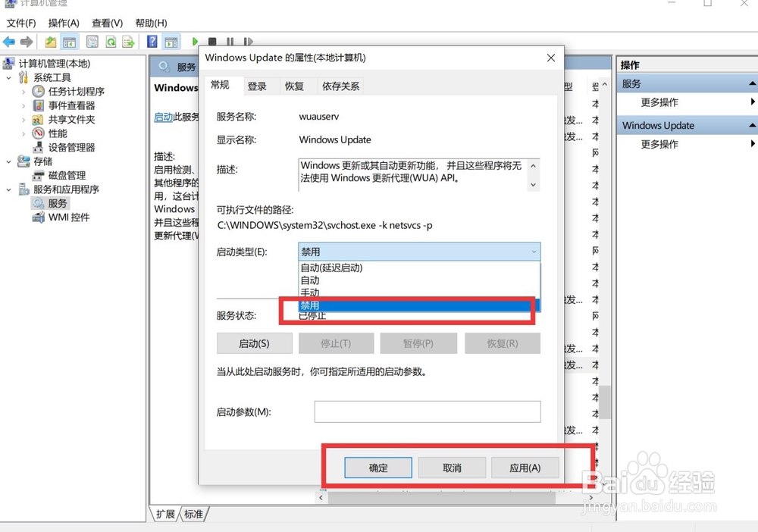Toggle the show/hide console tree icon
This screenshot has width=758, height=532.
[70, 42]
